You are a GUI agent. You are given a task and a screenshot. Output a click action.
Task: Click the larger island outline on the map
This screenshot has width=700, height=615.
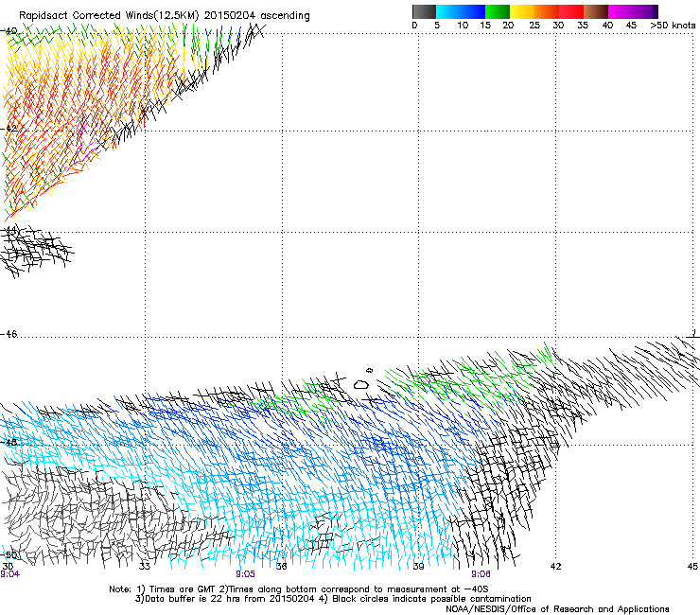tap(361, 384)
